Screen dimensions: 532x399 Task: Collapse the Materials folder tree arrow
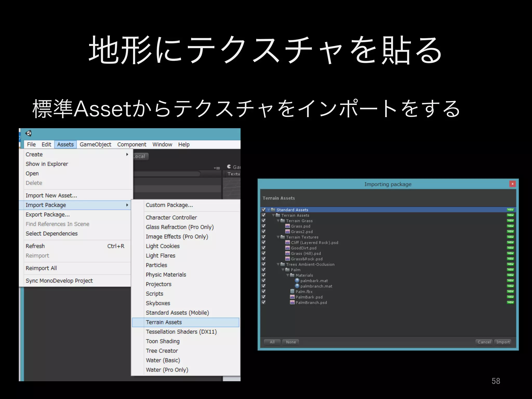tap(288, 275)
